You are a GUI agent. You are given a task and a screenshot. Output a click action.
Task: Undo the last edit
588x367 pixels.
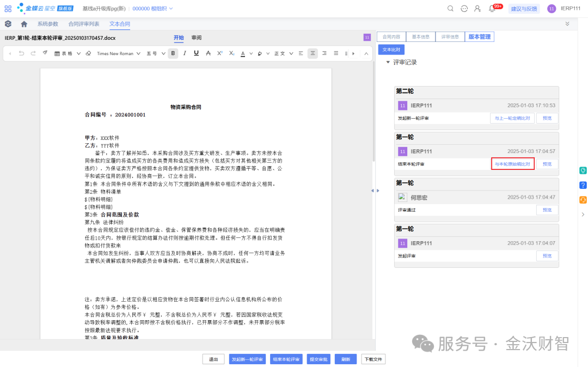pos(21,53)
